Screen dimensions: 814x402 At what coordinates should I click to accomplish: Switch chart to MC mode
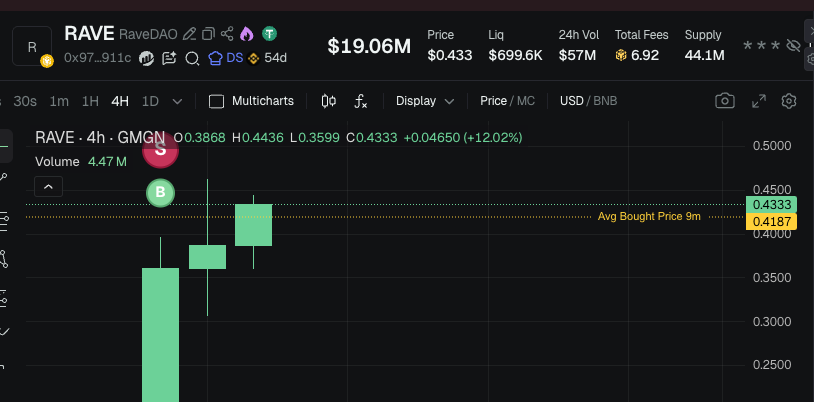click(x=526, y=101)
